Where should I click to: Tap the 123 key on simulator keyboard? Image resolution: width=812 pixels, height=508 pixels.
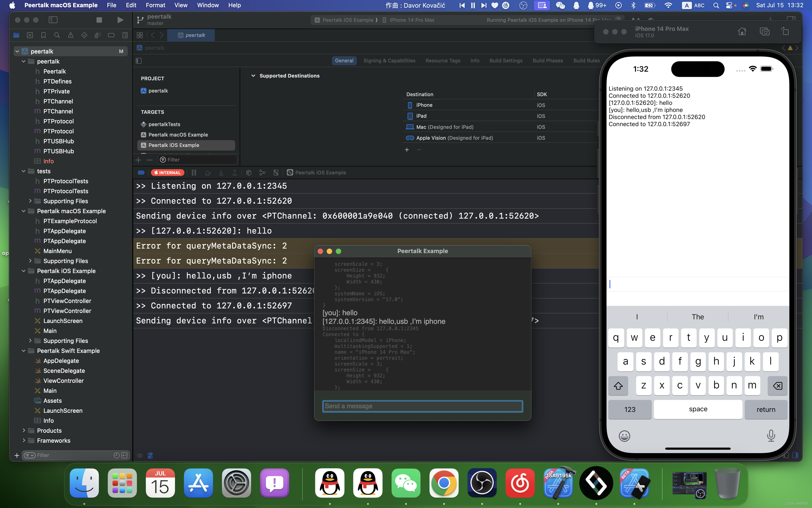tap(629, 409)
